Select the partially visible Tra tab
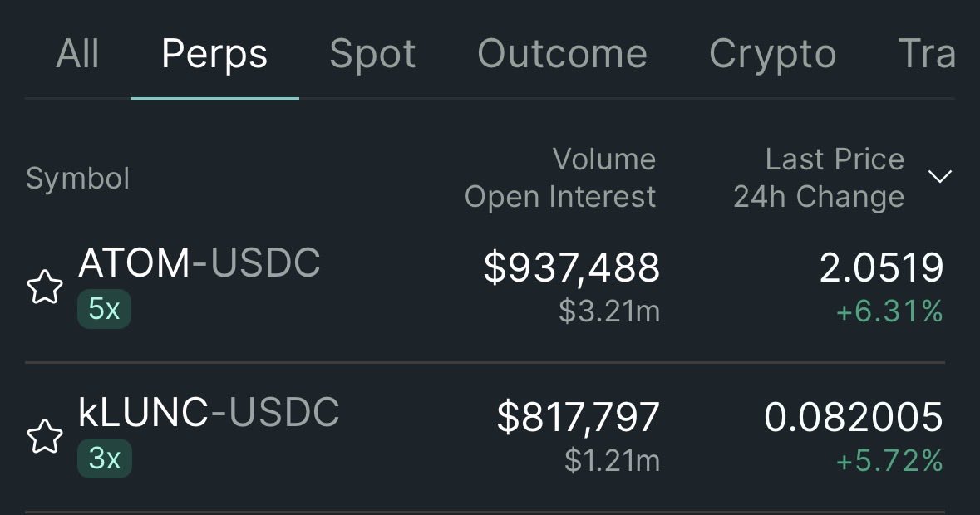This screenshot has height=515, width=980. [x=927, y=54]
